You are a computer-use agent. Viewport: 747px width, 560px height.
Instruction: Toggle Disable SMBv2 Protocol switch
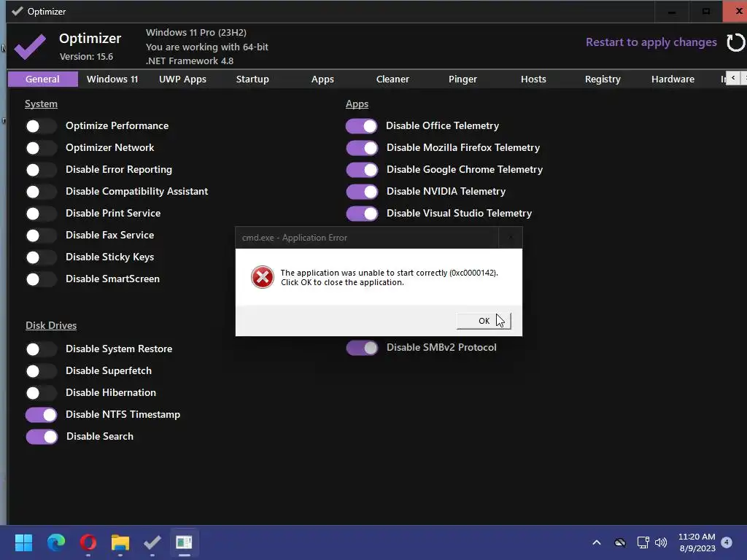pyautogui.click(x=362, y=348)
